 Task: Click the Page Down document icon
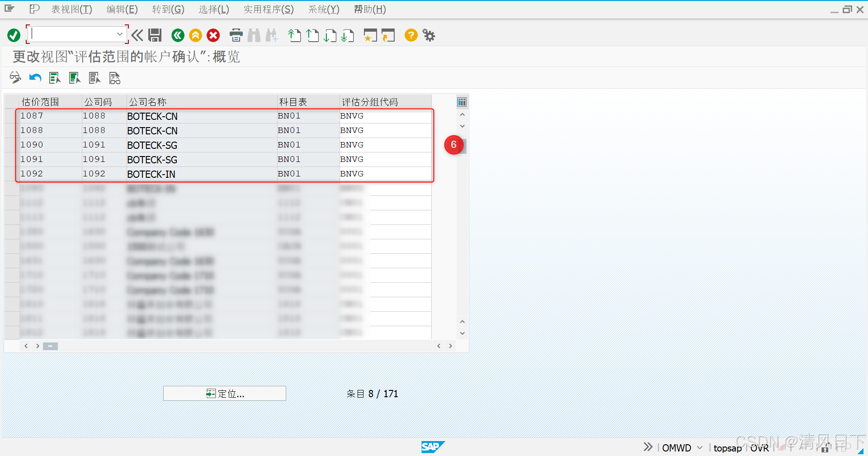pos(330,35)
